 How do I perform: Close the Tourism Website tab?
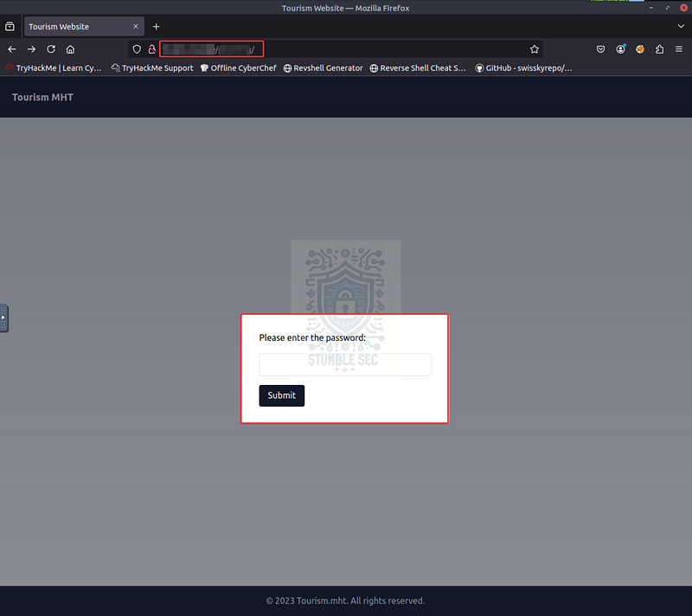point(136,27)
